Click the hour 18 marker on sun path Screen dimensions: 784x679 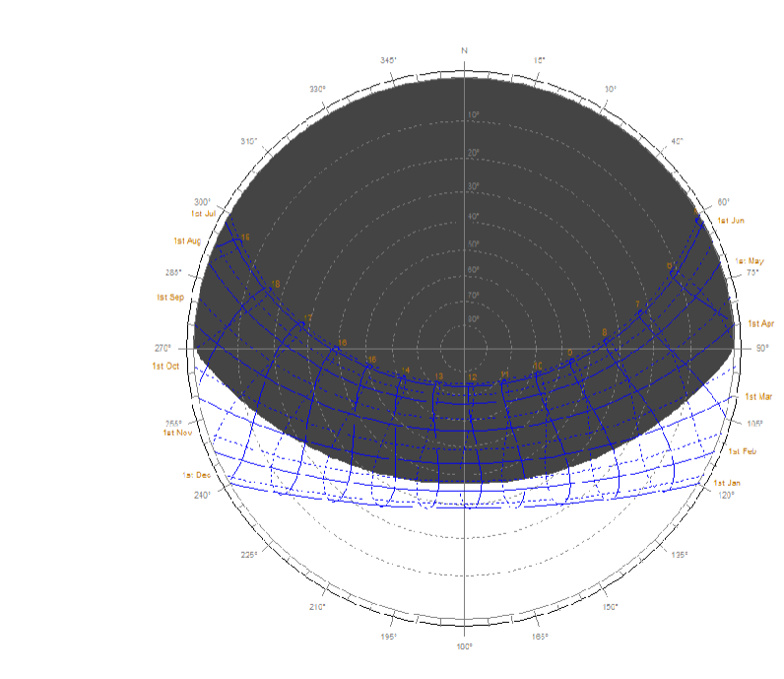tap(275, 285)
